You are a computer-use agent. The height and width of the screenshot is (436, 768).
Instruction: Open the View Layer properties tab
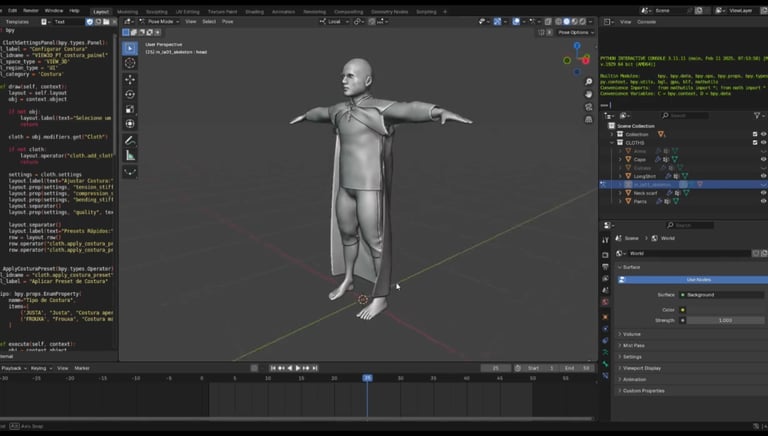[x=605, y=278]
